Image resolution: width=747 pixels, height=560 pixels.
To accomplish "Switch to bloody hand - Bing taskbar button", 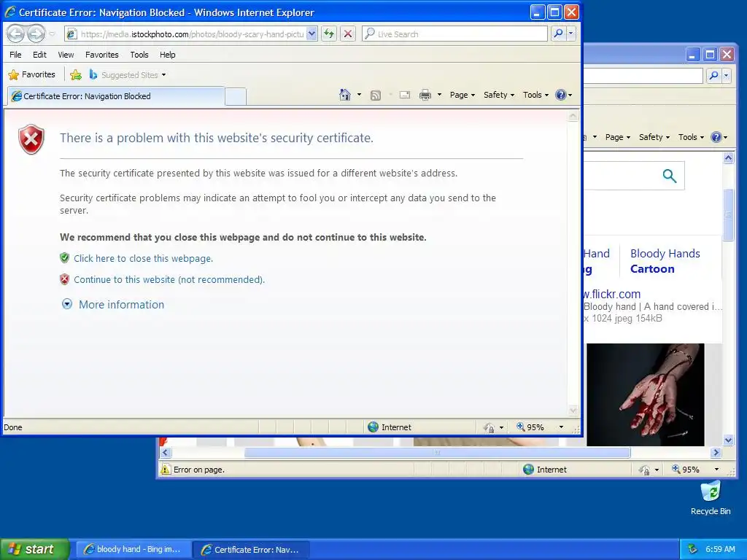I will click(x=133, y=550).
